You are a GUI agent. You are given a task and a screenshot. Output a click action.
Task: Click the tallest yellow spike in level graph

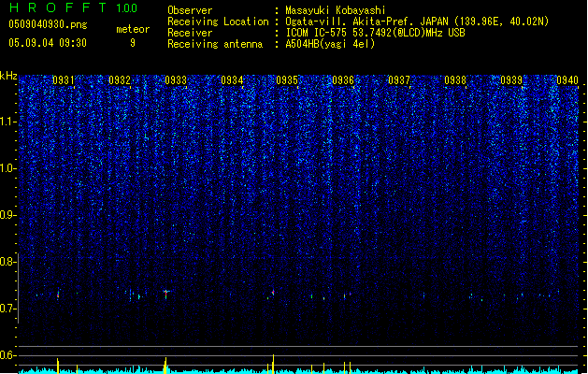[x=273, y=364]
